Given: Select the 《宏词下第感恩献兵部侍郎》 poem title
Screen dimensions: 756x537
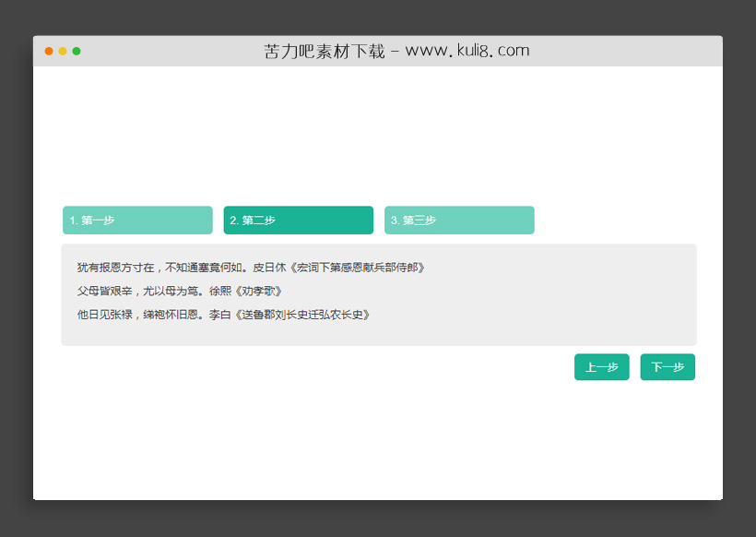Looking at the screenshot, I should tap(360, 267).
